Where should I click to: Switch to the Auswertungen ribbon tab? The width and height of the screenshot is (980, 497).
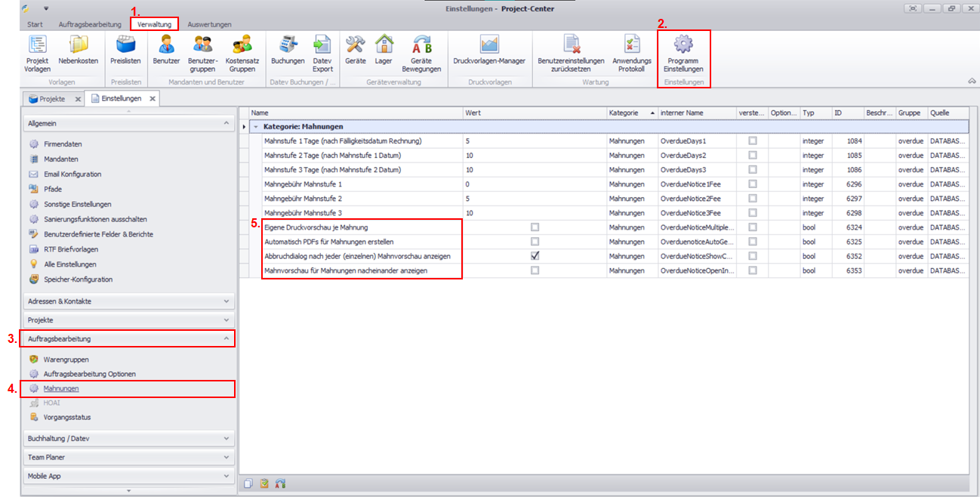[x=209, y=24]
